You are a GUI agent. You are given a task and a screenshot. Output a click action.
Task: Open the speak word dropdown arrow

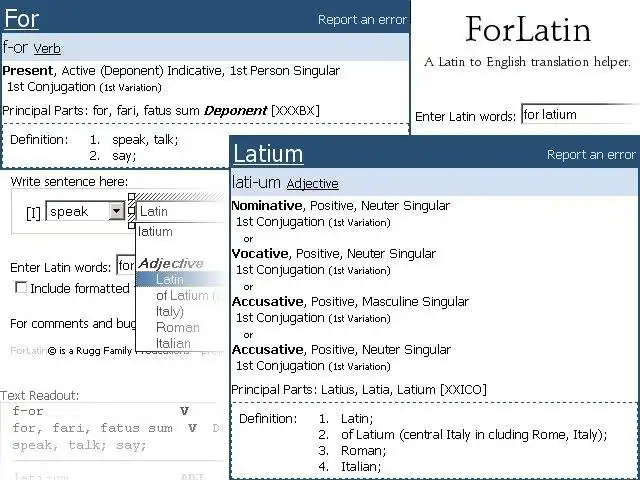117,211
